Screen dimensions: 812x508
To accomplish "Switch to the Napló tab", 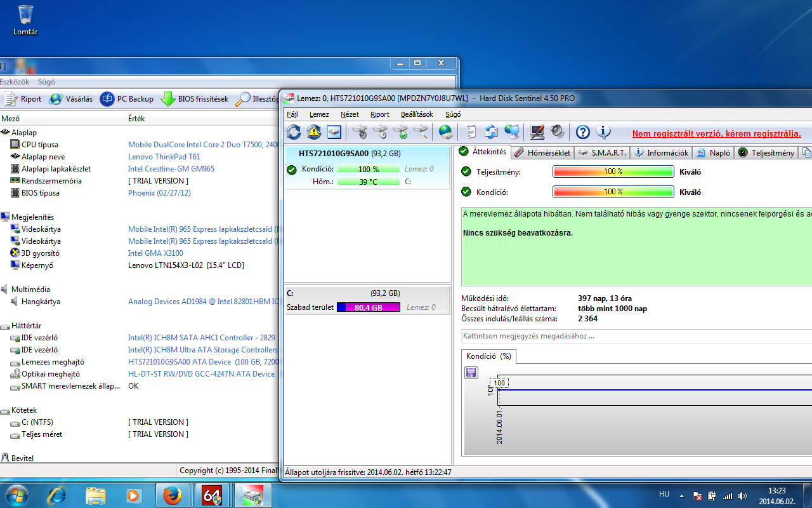I will pos(713,152).
